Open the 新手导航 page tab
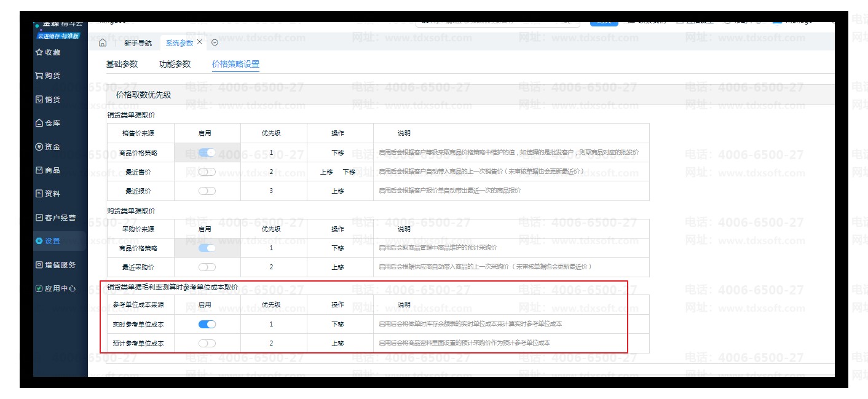868x399 pixels. click(138, 43)
